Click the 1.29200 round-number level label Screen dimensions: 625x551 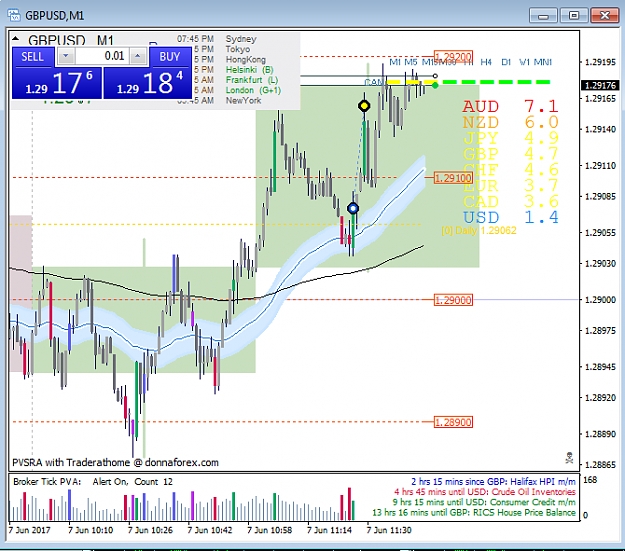(453, 57)
